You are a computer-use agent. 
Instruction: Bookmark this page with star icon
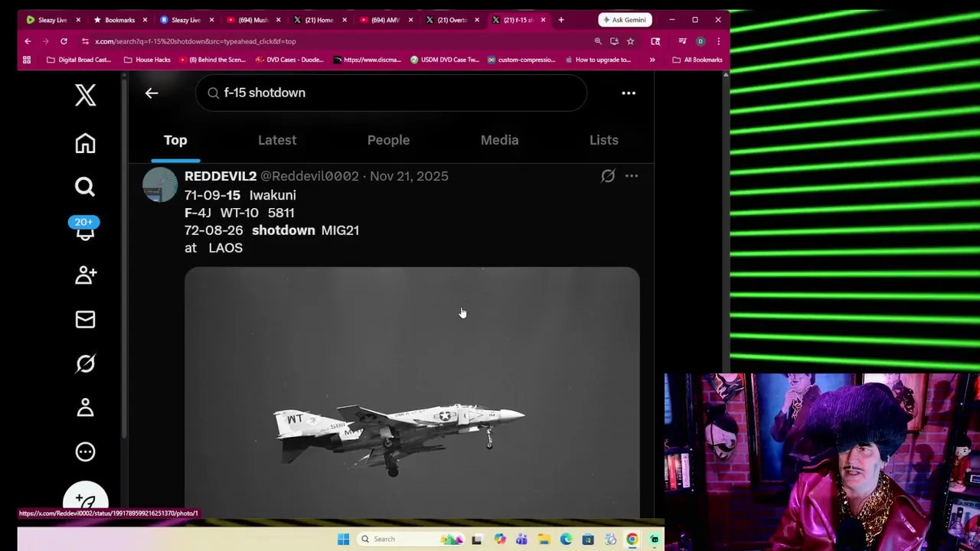pos(630,41)
